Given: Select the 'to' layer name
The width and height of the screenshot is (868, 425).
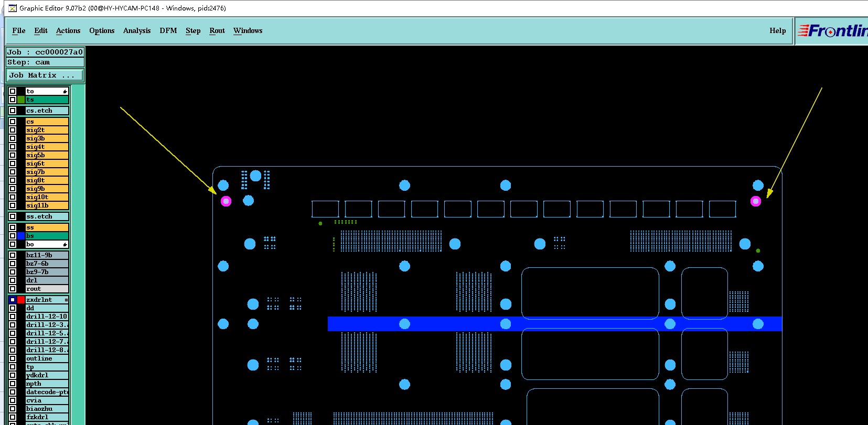Looking at the screenshot, I should pyautogui.click(x=47, y=91).
